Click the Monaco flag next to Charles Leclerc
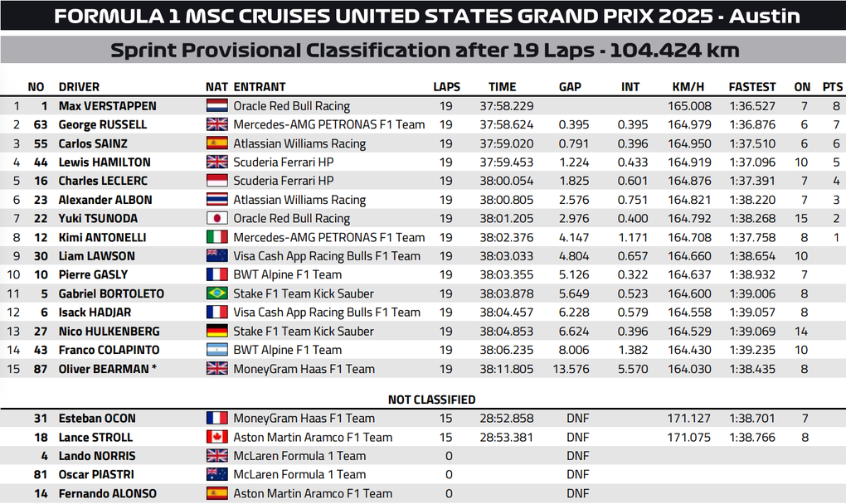This screenshot has height=504, width=846. (216, 181)
